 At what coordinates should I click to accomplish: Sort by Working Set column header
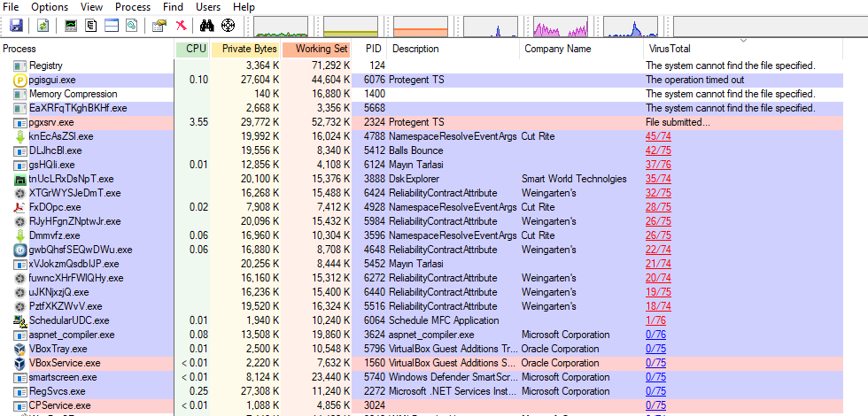316,49
